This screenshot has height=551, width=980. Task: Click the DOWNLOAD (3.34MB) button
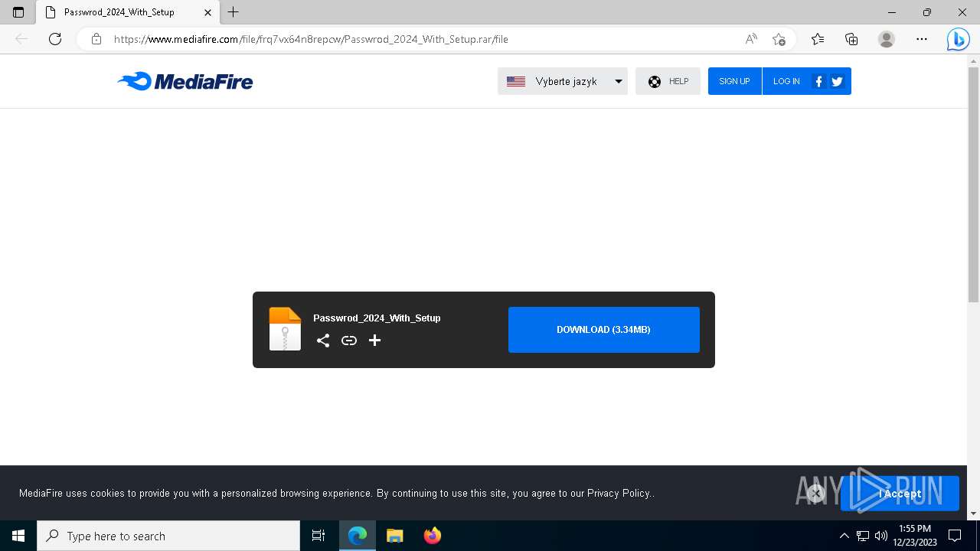point(604,330)
